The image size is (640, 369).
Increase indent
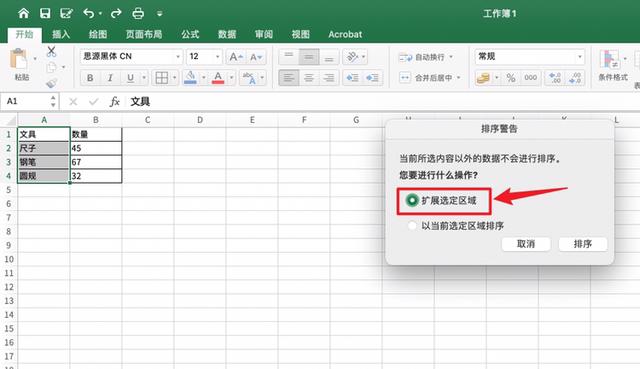pos(372,78)
